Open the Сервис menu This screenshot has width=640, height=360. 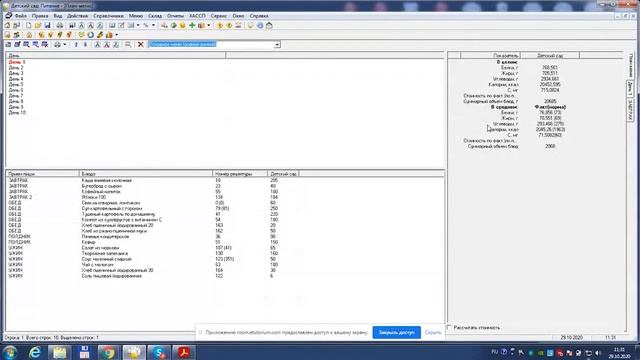[x=219, y=16]
